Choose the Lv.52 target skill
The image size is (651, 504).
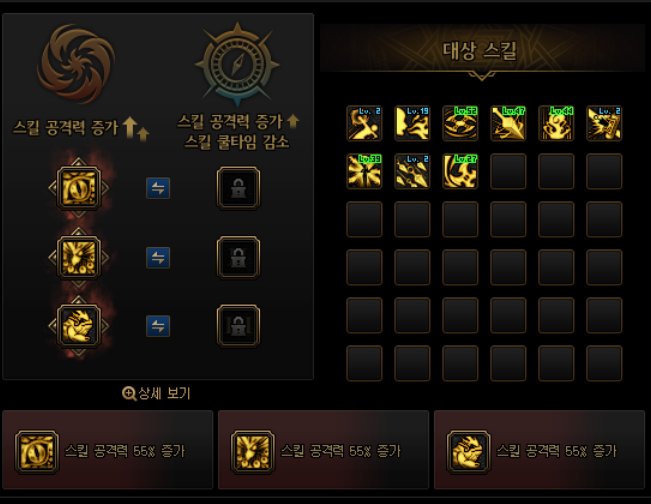point(460,123)
